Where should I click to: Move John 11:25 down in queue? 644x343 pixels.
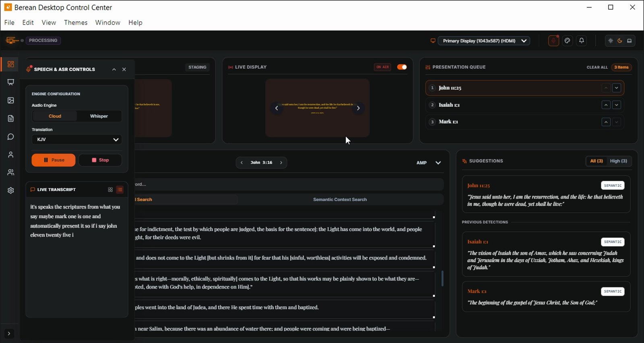pyautogui.click(x=617, y=88)
